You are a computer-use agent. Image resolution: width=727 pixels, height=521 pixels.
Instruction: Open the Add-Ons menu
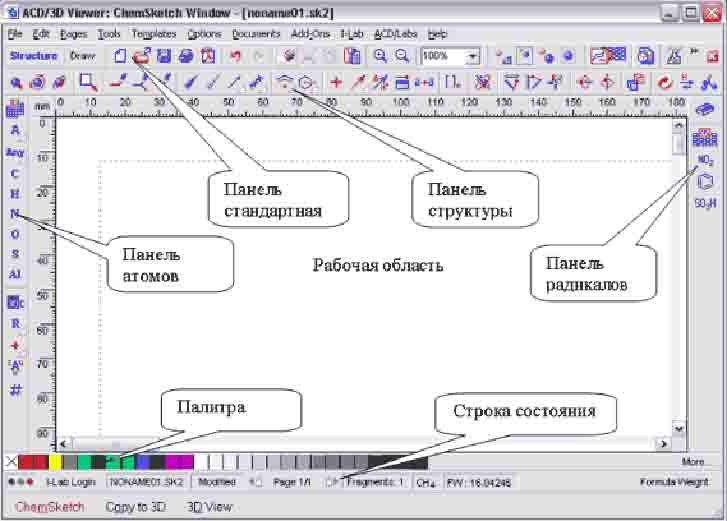310,34
